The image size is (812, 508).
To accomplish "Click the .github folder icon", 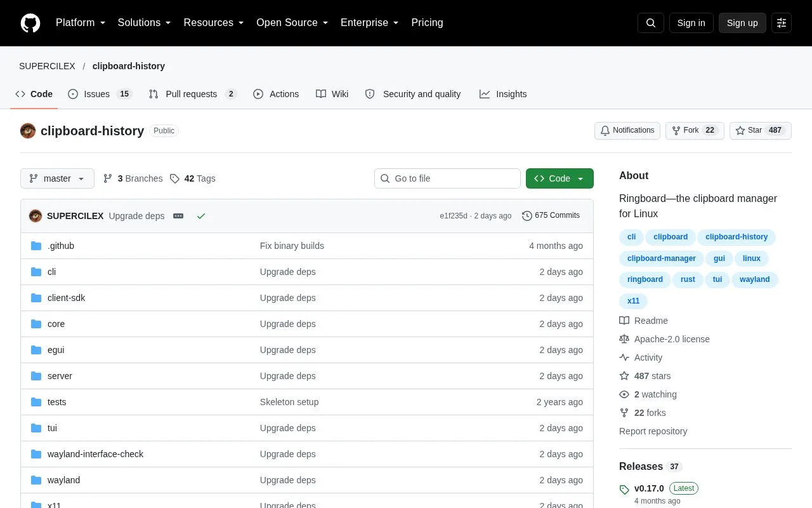I will pyautogui.click(x=36, y=246).
